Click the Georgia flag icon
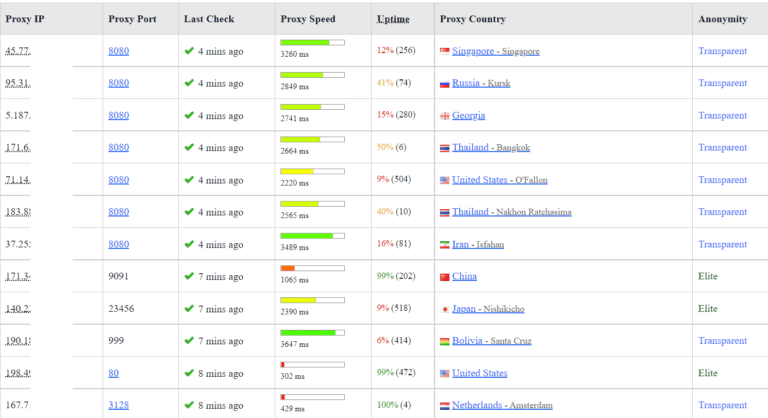The width and height of the screenshot is (768, 418). click(x=444, y=116)
